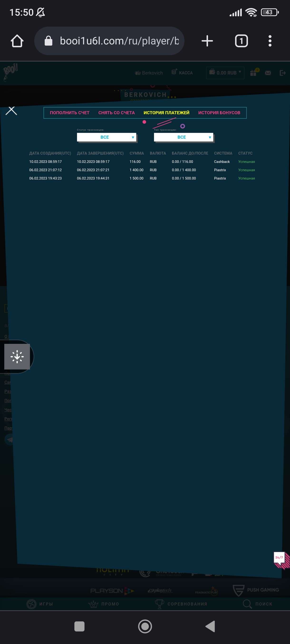
Task: Open the Booi logo home link
Action: (x=10, y=72)
